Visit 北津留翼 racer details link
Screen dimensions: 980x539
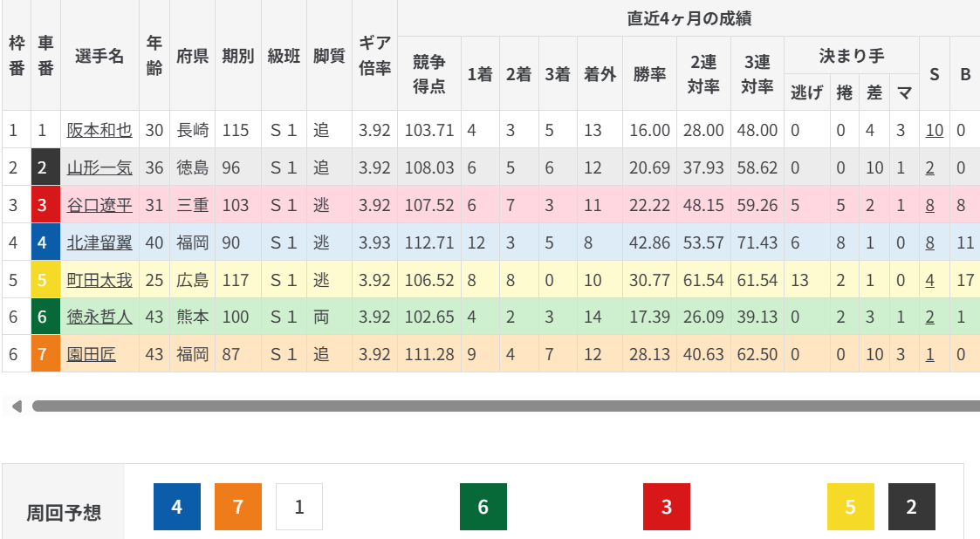coord(99,242)
